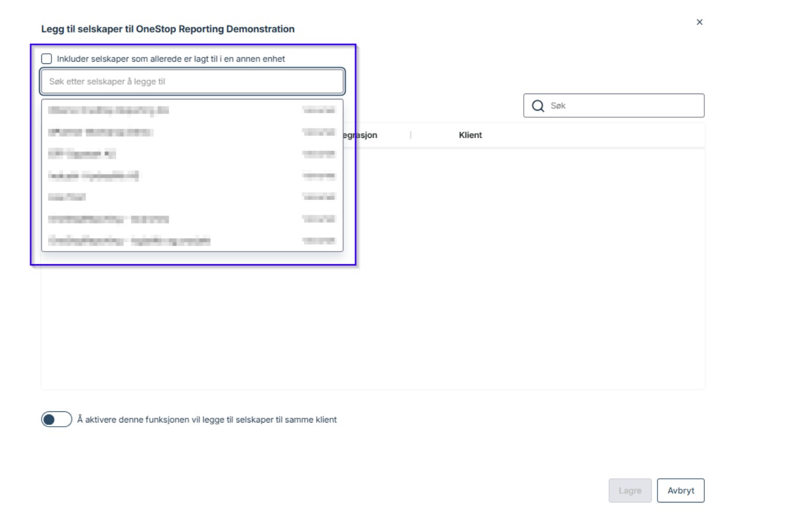812x532 pixels.
Task: Check the 'Inkluder selskaper' checkbox
Action: coord(47,59)
